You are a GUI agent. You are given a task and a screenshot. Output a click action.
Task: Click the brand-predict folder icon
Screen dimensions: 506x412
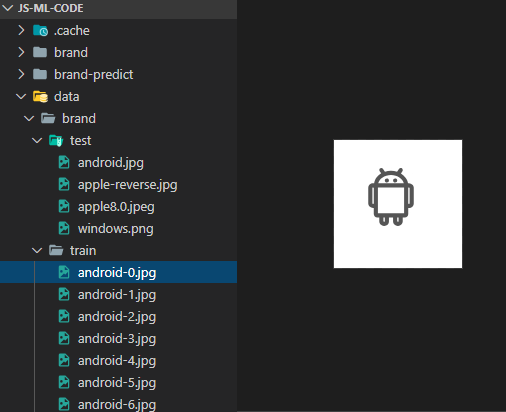click(x=40, y=74)
